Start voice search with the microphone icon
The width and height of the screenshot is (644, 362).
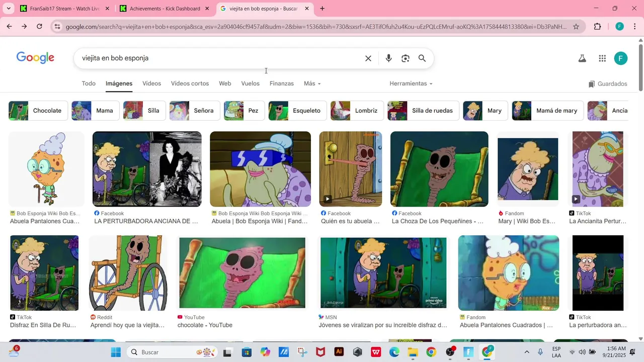[388, 58]
